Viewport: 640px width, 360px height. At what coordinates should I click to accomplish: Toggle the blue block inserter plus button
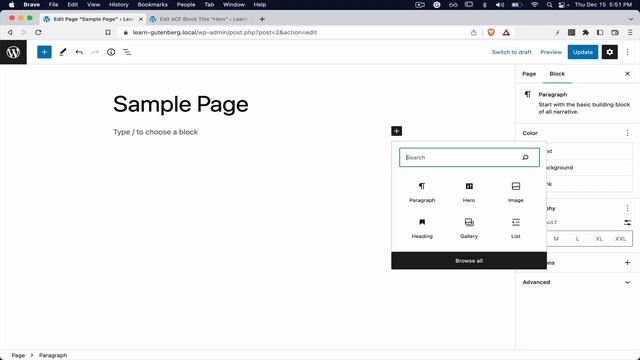point(44,52)
